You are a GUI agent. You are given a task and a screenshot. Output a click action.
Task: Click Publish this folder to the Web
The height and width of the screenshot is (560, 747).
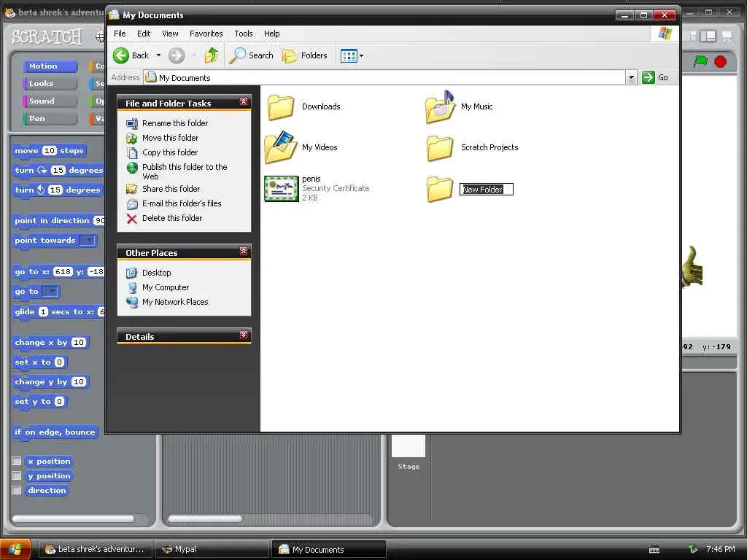(185, 171)
